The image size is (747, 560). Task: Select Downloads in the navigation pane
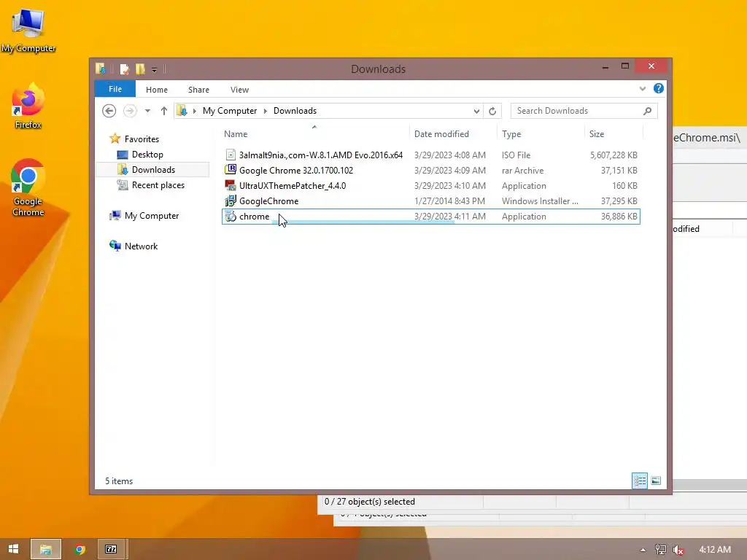153,169
